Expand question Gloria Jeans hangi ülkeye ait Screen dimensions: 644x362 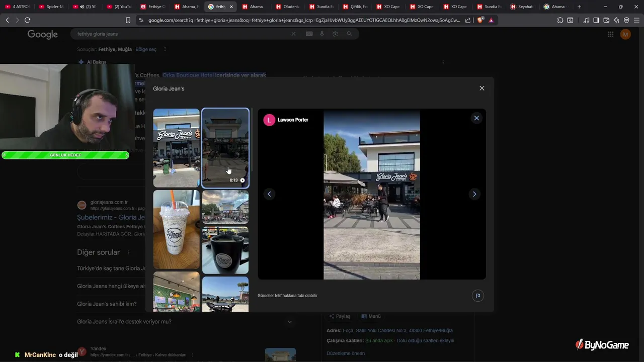coord(111,286)
